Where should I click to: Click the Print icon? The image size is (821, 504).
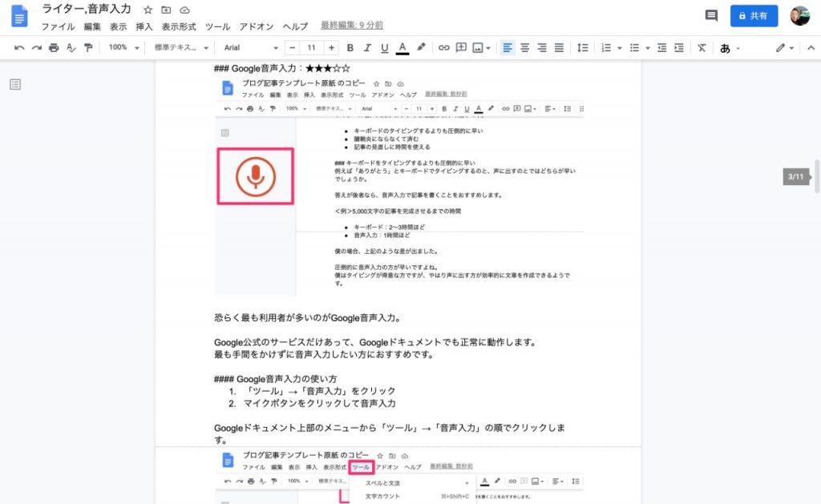54,48
